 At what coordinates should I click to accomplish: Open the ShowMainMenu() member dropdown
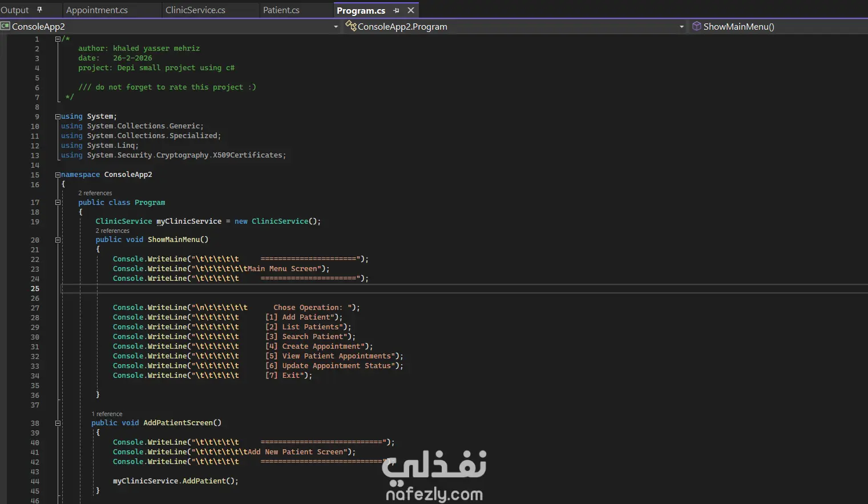pyautogui.click(x=738, y=27)
